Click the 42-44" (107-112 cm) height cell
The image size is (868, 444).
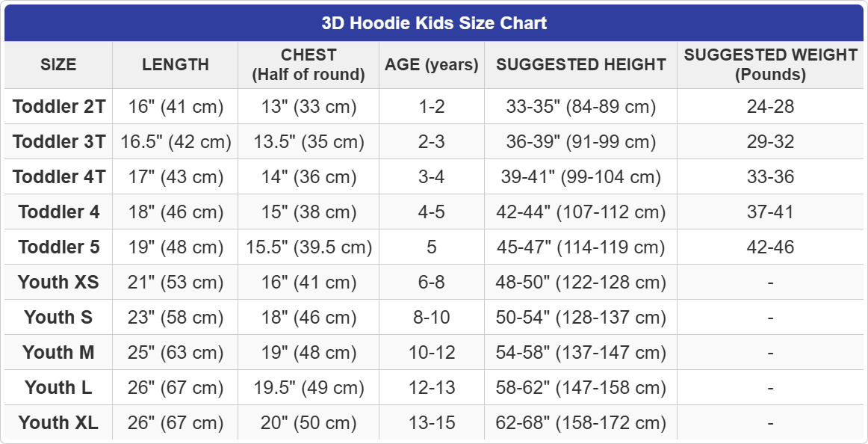pos(581,212)
